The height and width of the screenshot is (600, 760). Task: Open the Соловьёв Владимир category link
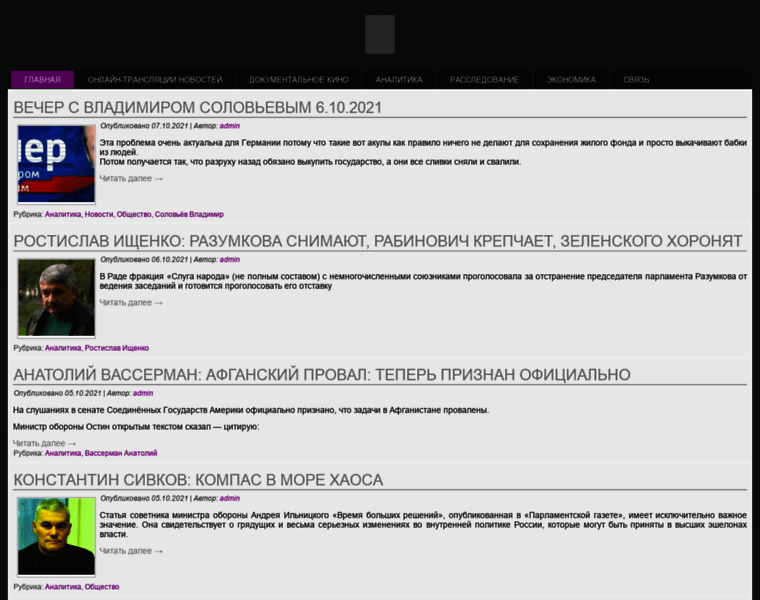point(189,214)
